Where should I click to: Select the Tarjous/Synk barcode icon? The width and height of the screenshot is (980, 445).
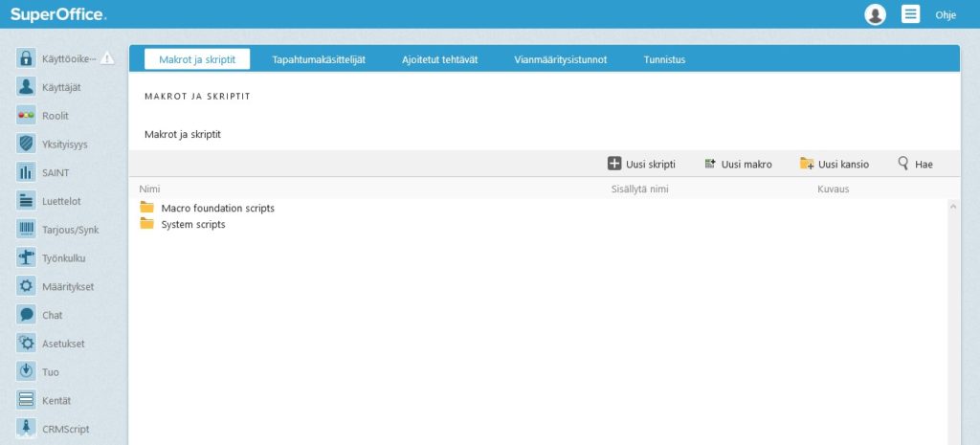(27, 230)
